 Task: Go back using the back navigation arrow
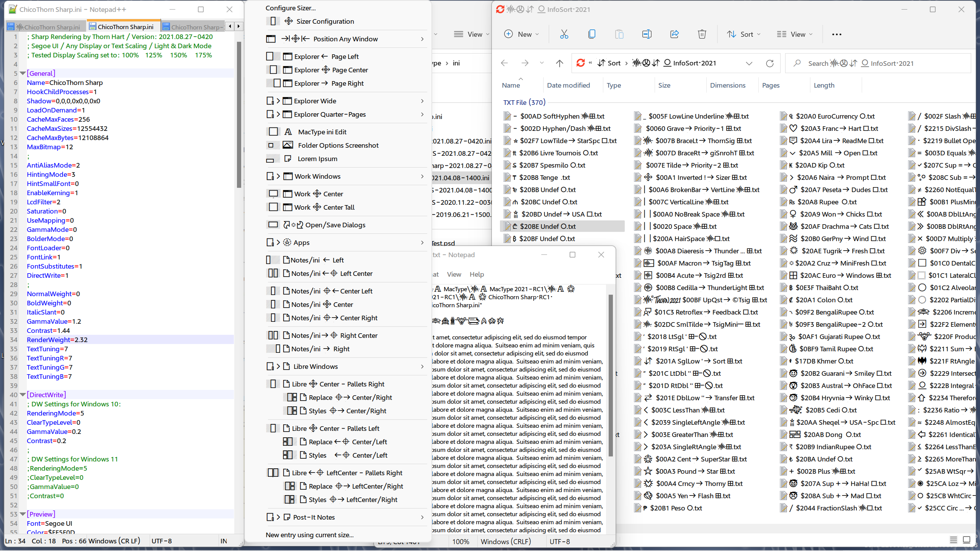pos(504,63)
